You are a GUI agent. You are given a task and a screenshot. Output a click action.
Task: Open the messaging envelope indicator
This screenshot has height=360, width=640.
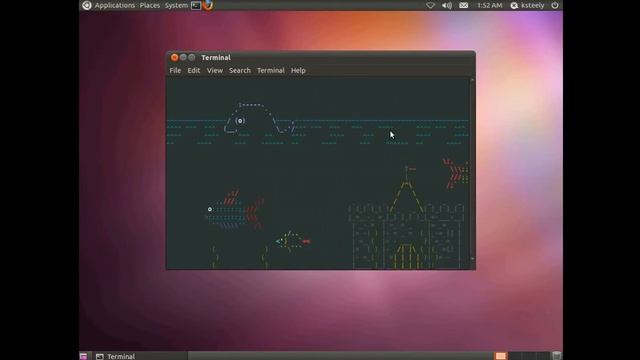464,5
